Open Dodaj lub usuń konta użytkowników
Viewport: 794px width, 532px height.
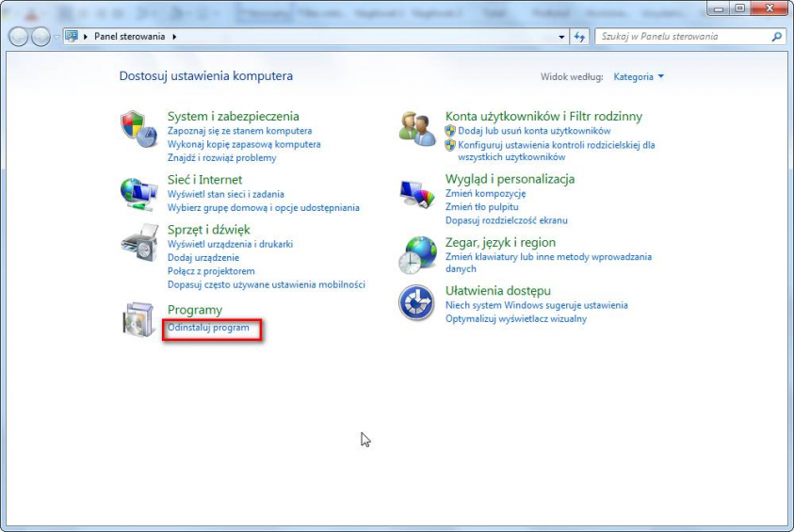[x=534, y=131]
